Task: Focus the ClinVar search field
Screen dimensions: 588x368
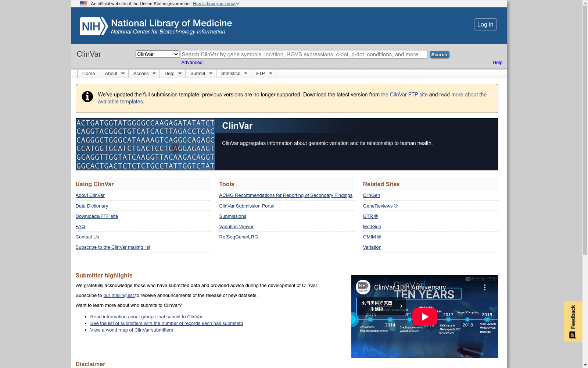Action: [x=304, y=54]
